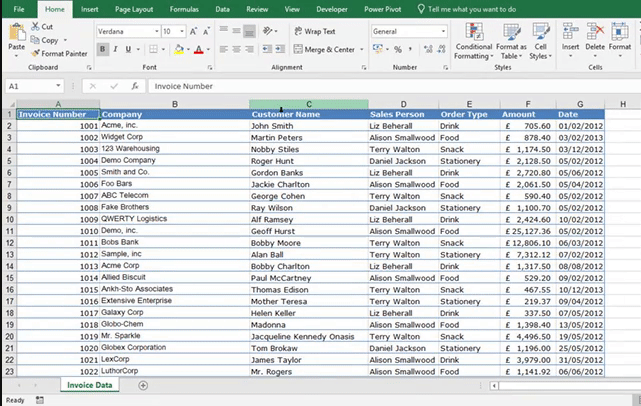Add a new sheet with plus icon
Viewport: 641px width, 406px height.
click(143, 385)
